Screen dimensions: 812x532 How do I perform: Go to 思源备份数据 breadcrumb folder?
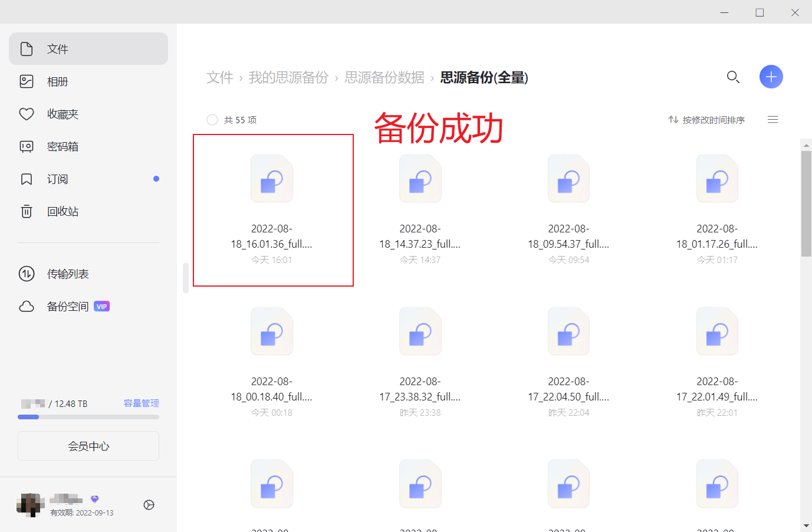[x=384, y=77]
